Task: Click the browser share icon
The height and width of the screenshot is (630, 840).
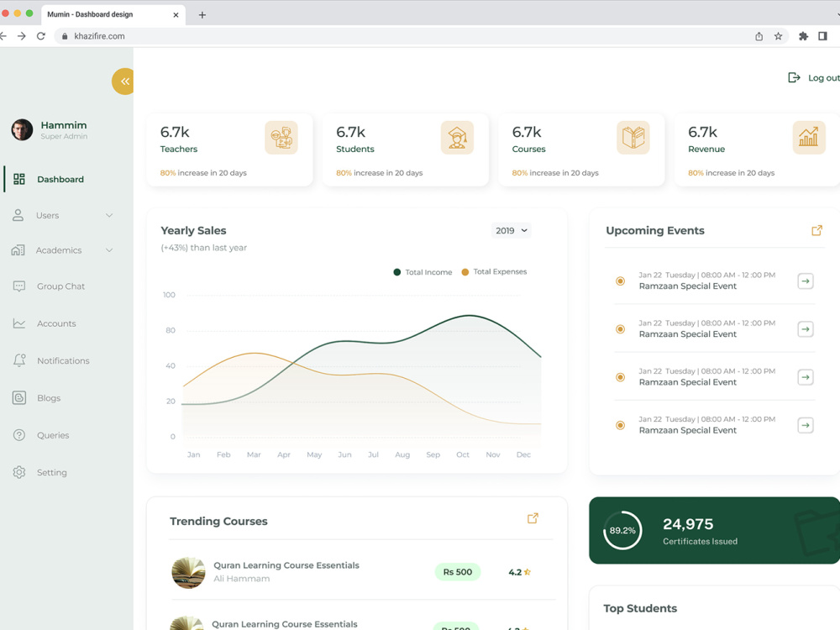Action: [759, 36]
